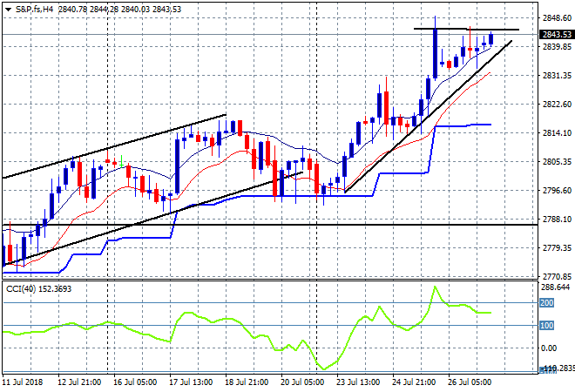The image size is (575, 392).
Task: Click the 2814.10 price axis label
Action: click(x=557, y=132)
